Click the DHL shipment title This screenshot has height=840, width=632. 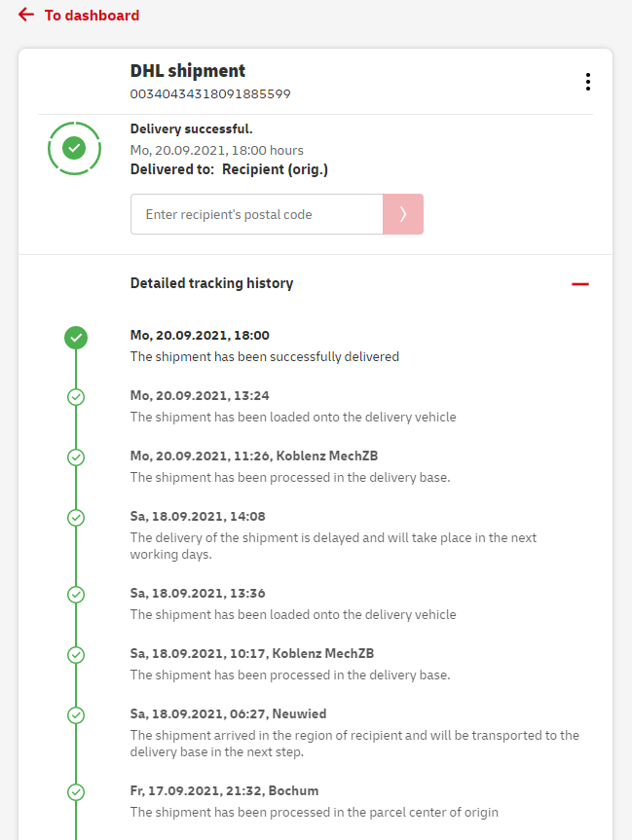click(x=188, y=71)
